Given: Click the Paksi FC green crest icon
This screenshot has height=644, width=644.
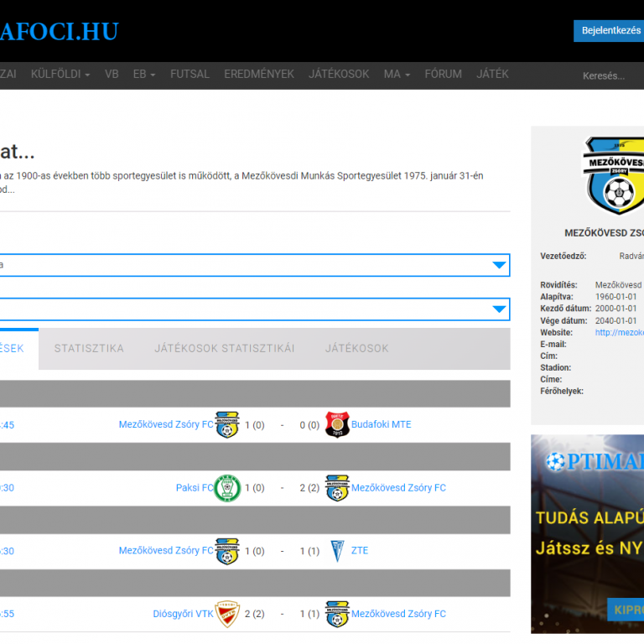Looking at the screenshot, I should [227, 487].
